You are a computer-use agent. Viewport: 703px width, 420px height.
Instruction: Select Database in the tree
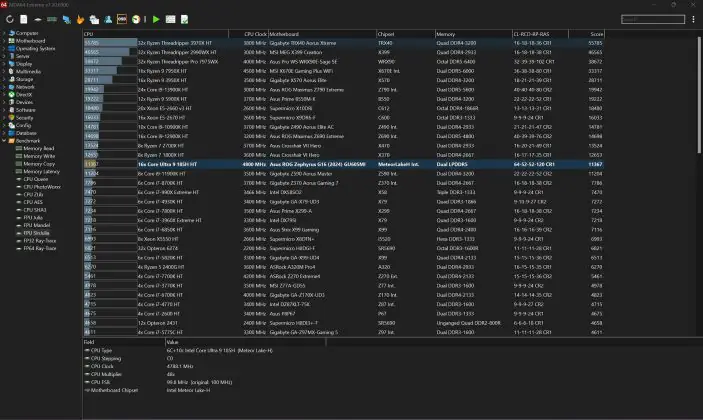point(26,133)
